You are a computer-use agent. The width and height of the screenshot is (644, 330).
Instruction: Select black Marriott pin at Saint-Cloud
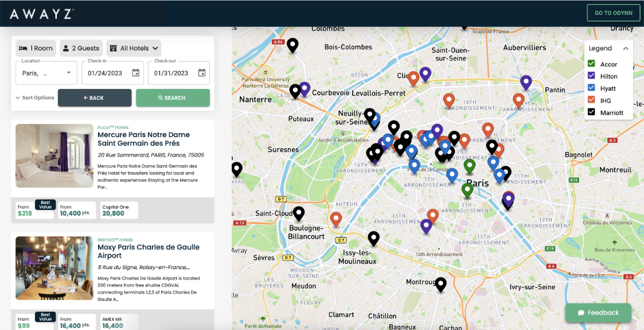(x=299, y=213)
